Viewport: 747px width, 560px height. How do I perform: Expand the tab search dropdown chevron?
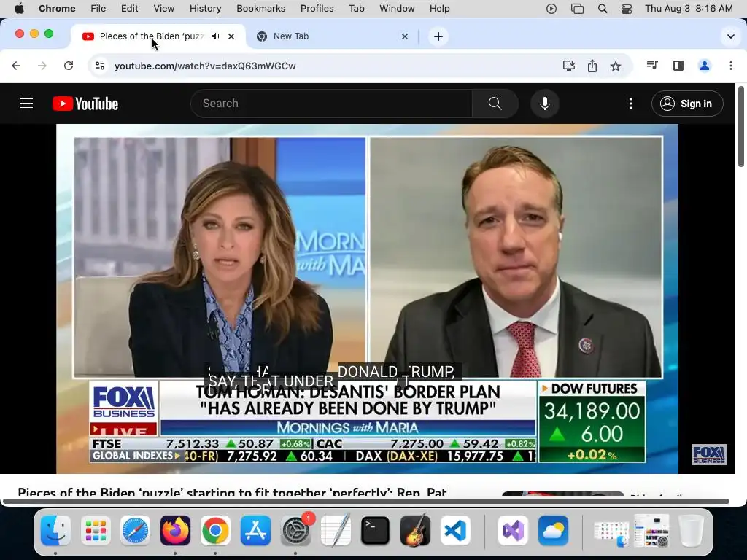pyautogui.click(x=730, y=36)
